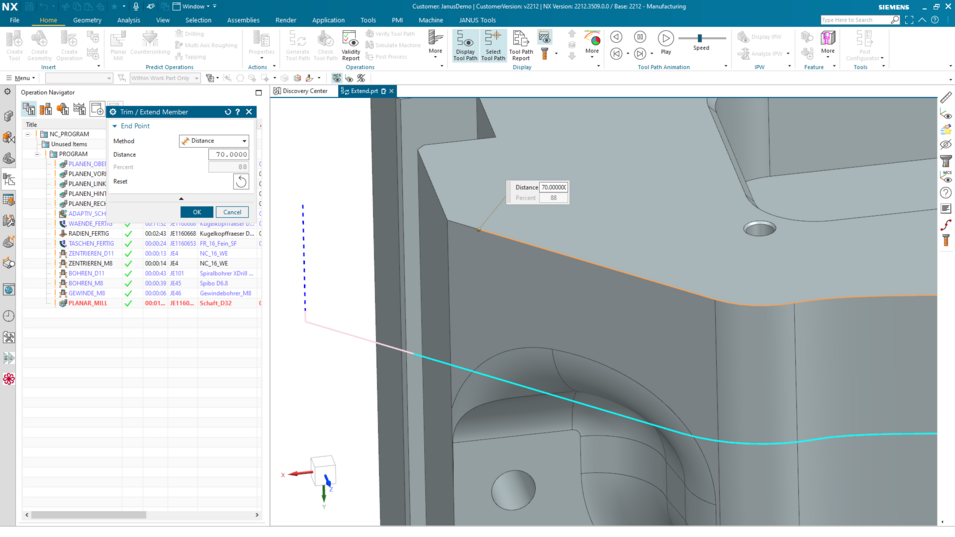Viewport: 955px width, 537px height.
Task: Open help for Trim / Extend Member
Action: click(x=238, y=112)
